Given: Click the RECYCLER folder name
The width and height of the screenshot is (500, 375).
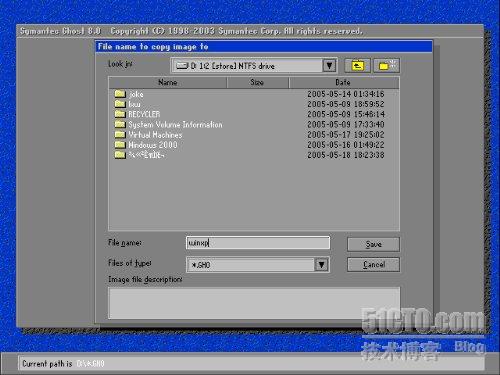Looking at the screenshot, I should 144,114.
